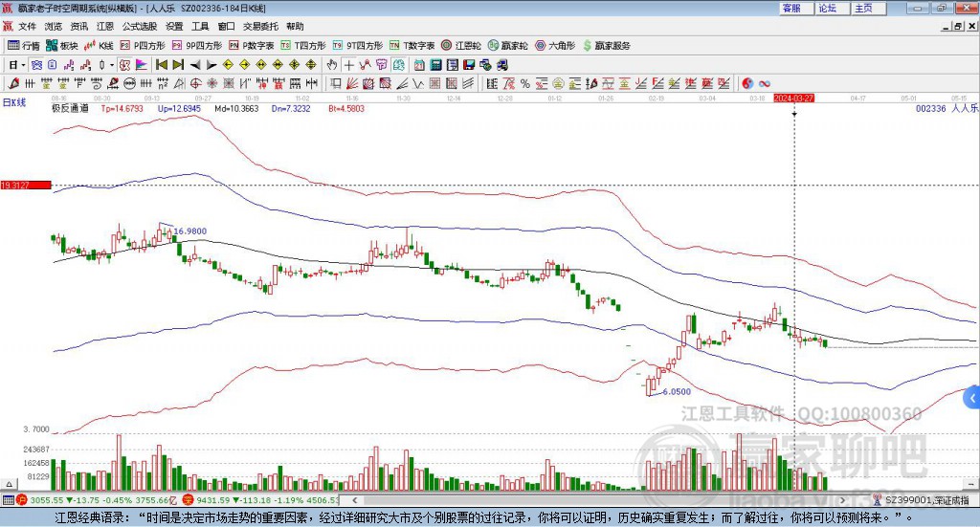Open the calendar icon in toolbar
The image size is (980, 527).
(419, 65)
